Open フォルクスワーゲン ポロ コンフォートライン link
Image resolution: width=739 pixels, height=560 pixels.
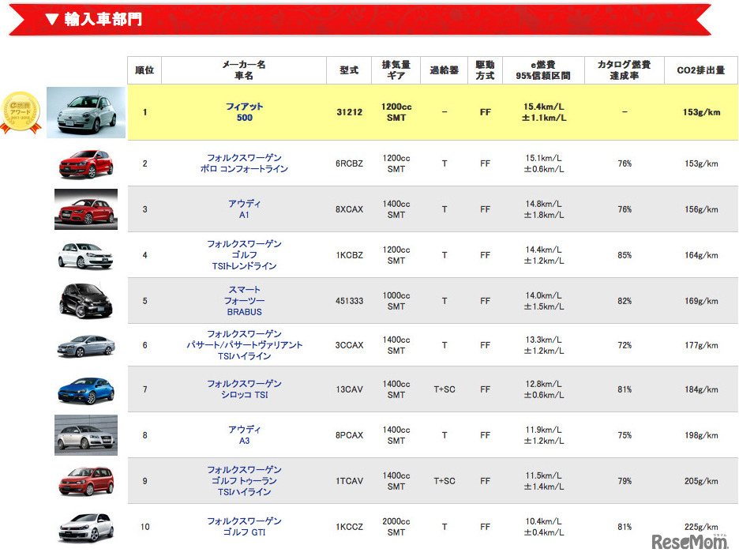coord(244,163)
